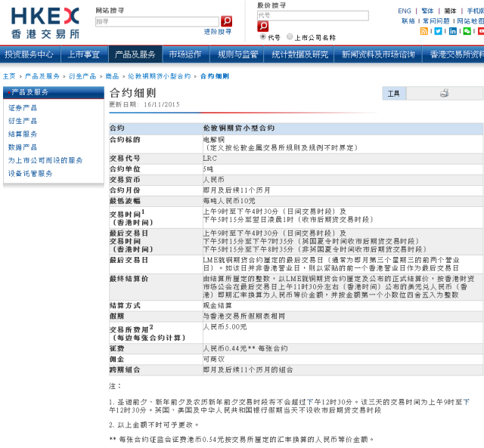
Task: Click the 网站搜寻 search input field
Action: pyautogui.click(x=157, y=22)
